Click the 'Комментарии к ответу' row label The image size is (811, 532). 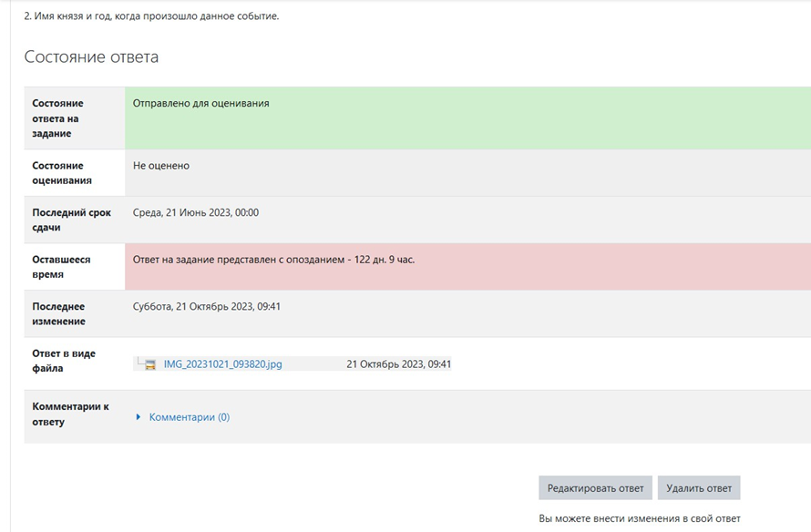point(70,414)
